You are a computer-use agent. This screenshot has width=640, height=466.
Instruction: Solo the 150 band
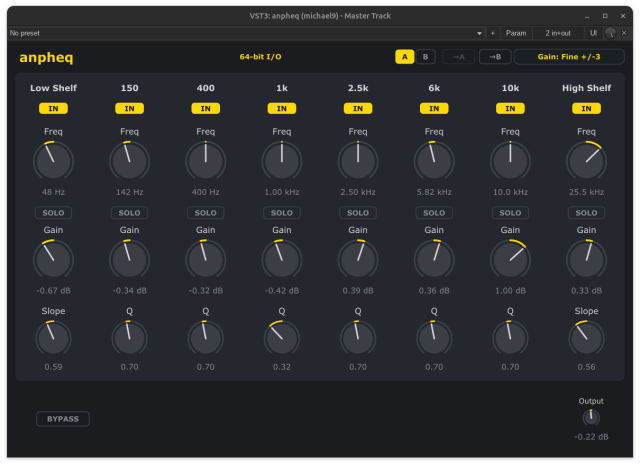[x=129, y=213]
